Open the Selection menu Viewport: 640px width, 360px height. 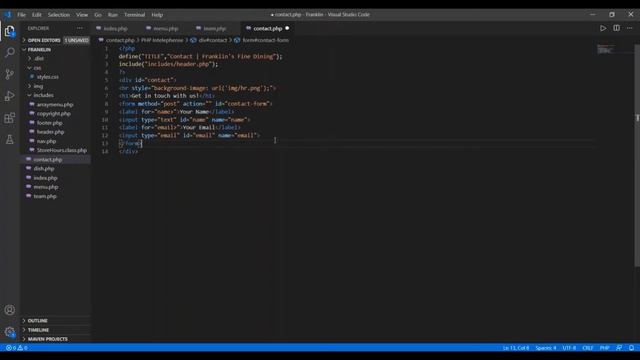59,15
